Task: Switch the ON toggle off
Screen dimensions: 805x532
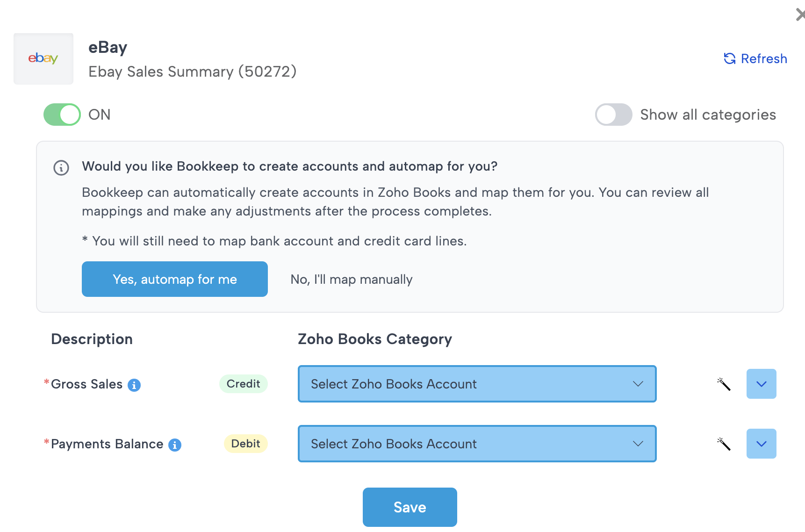Action: [61, 115]
